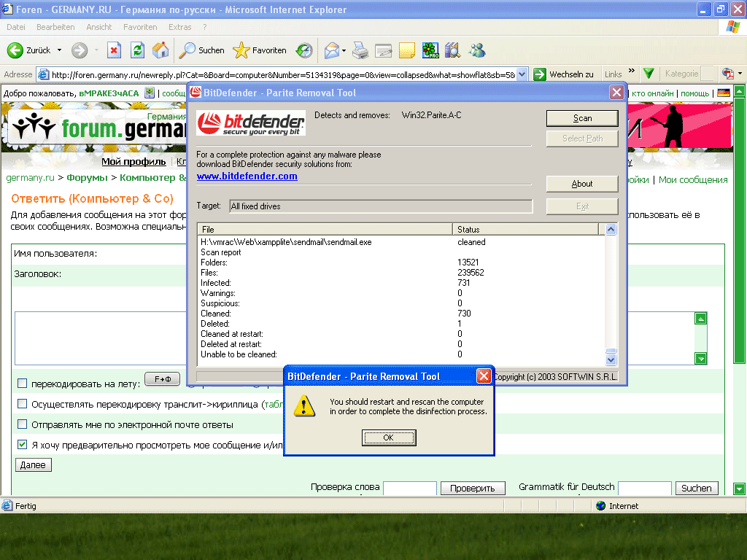Open the Ansicht menu
Screen dimensions: 747x560
coord(98,27)
